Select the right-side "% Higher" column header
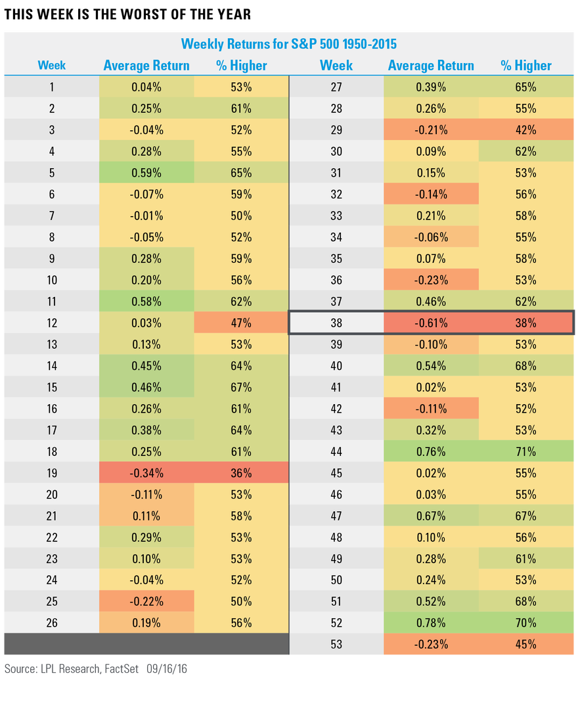Image resolution: width=578 pixels, height=728 pixels. click(x=526, y=66)
